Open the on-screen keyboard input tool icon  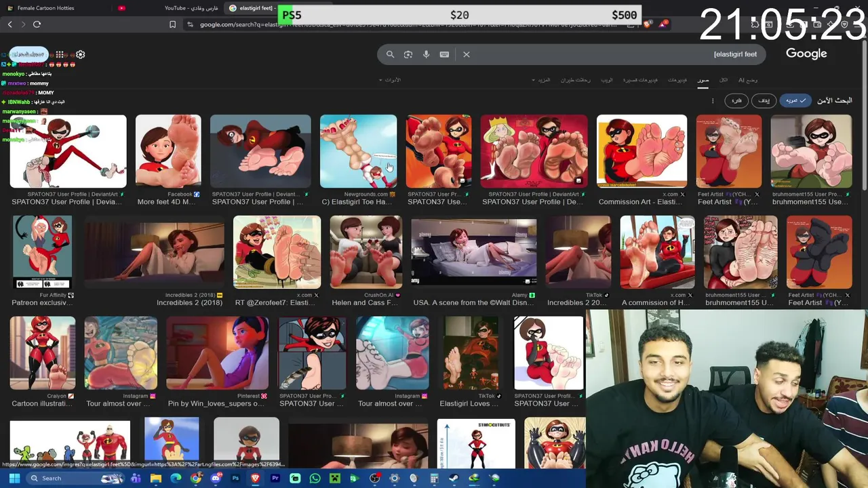pyautogui.click(x=444, y=54)
